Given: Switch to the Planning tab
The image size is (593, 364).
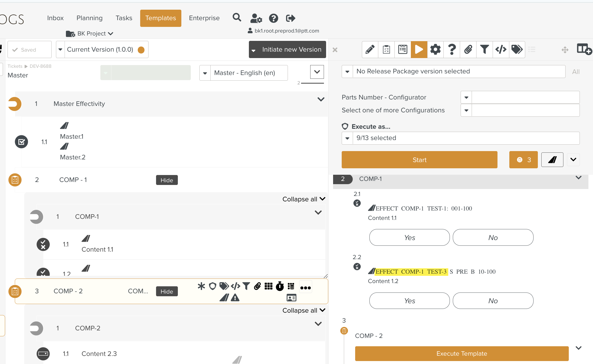Looking at the screenshot, I should 89,18.
